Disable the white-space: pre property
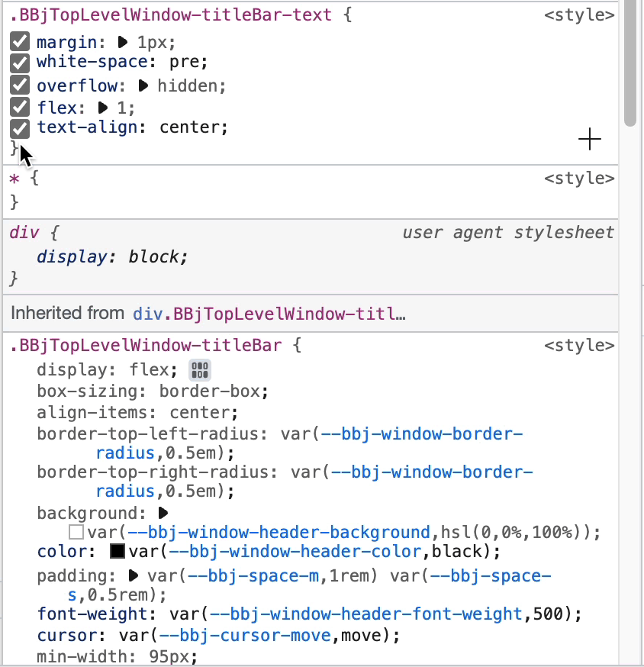 point(19,63)
